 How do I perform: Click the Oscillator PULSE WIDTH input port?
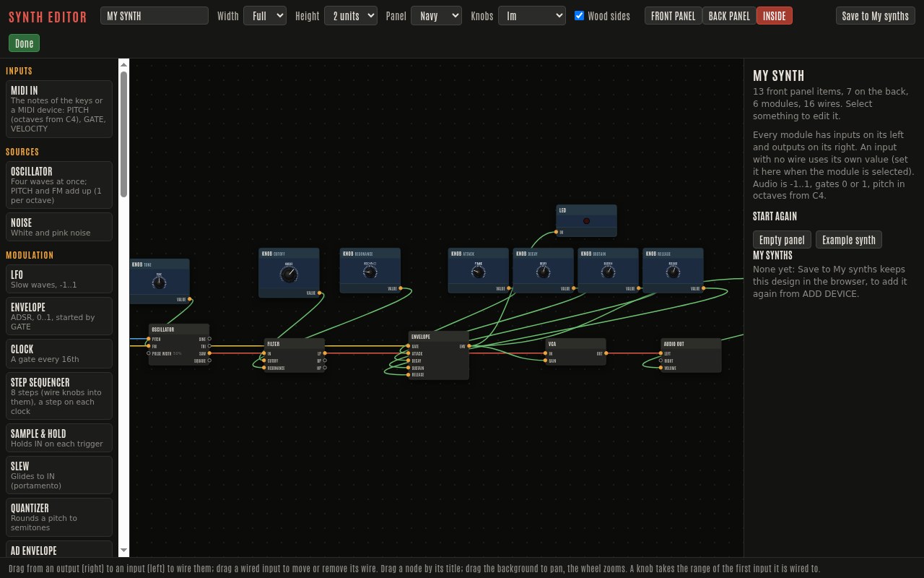[x=149, y=353]
